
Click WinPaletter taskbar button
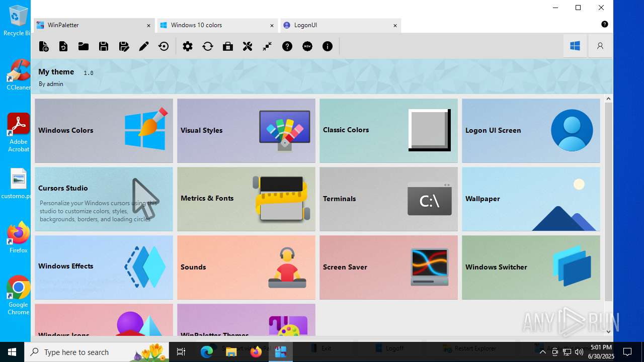(x=281, y=352)
